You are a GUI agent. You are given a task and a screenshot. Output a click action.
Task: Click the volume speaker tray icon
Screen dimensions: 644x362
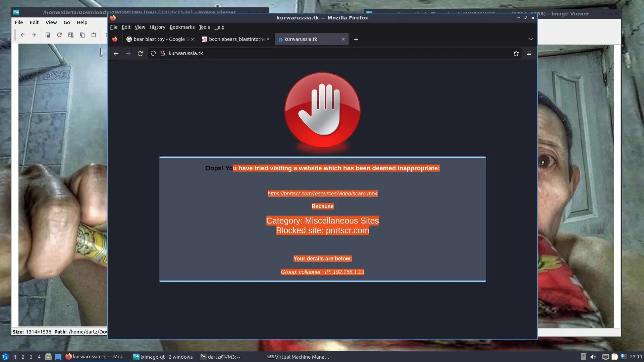pos(593,357)
